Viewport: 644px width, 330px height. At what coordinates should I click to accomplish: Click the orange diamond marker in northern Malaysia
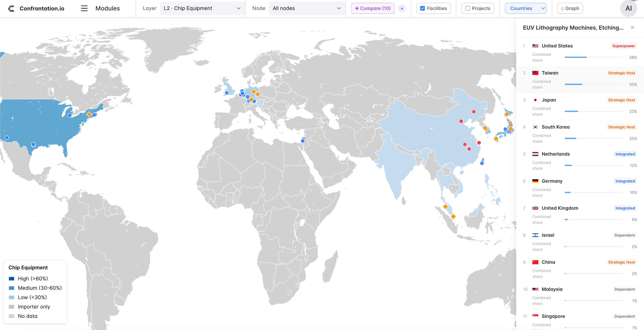tap(445, 207)
